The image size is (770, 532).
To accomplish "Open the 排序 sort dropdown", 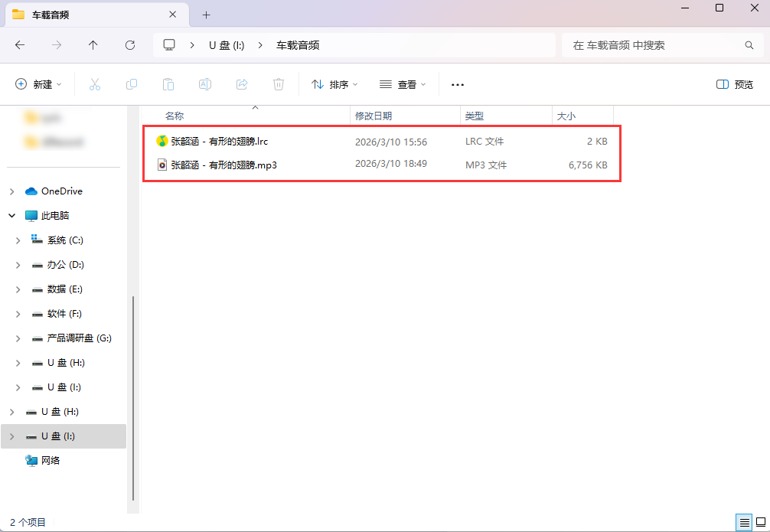I will click(x=334, y=84).
